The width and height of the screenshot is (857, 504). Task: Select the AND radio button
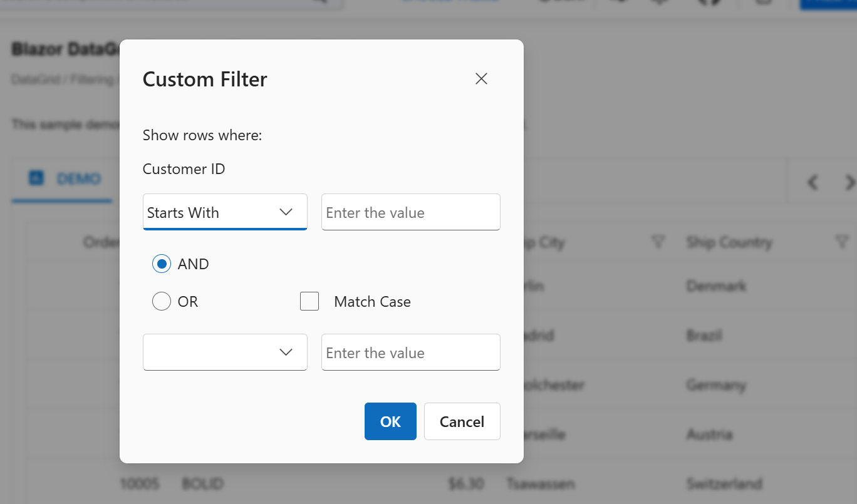[162, 264]
